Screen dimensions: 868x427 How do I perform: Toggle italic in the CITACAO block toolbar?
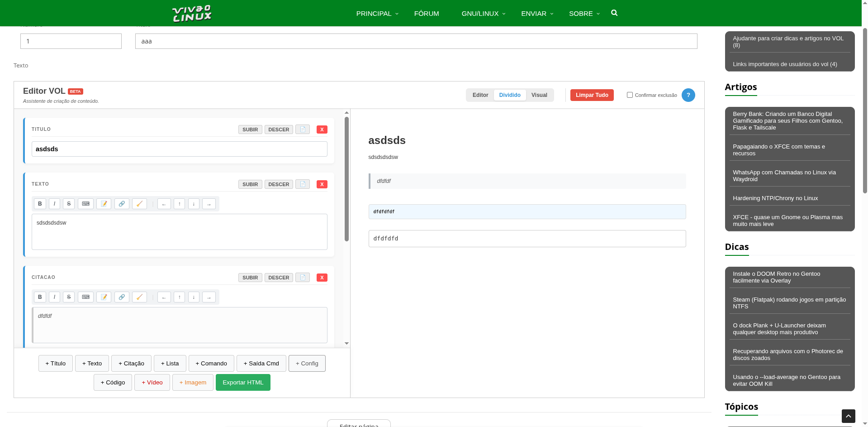click(x=54, y=297)
